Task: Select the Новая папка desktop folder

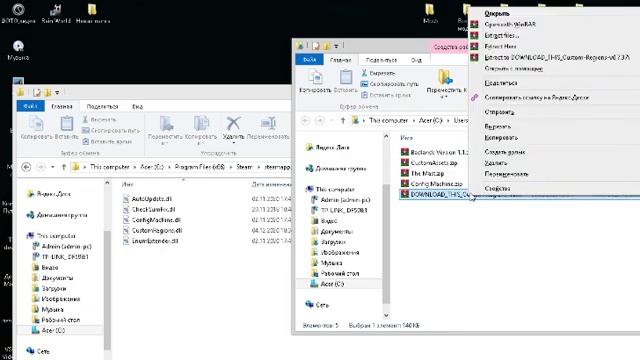Action: [93, 13]
